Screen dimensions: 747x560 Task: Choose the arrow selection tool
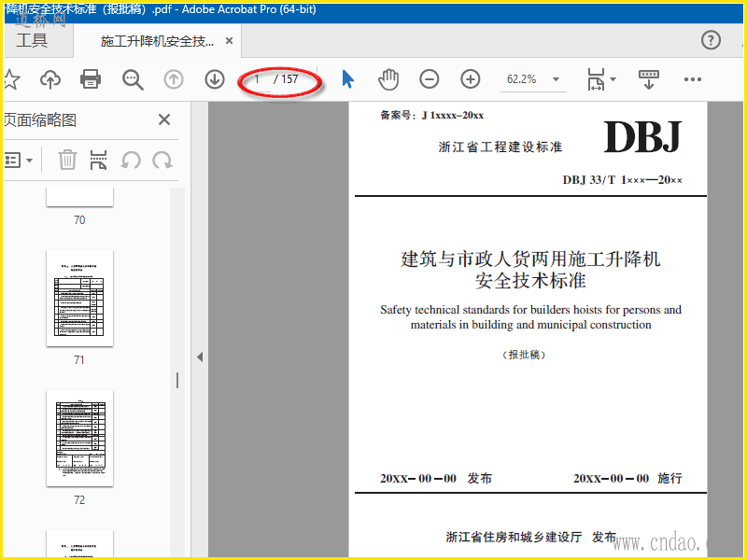click(x=347, y=79)
